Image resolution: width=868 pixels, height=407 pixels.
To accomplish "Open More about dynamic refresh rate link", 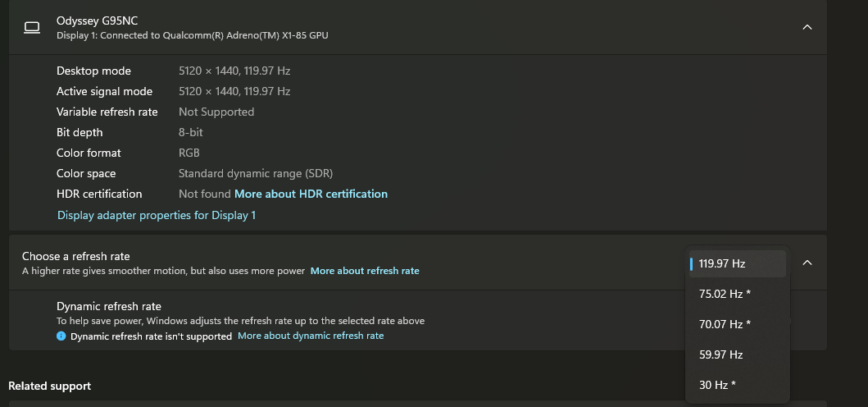I will click(x=311, y=336).
